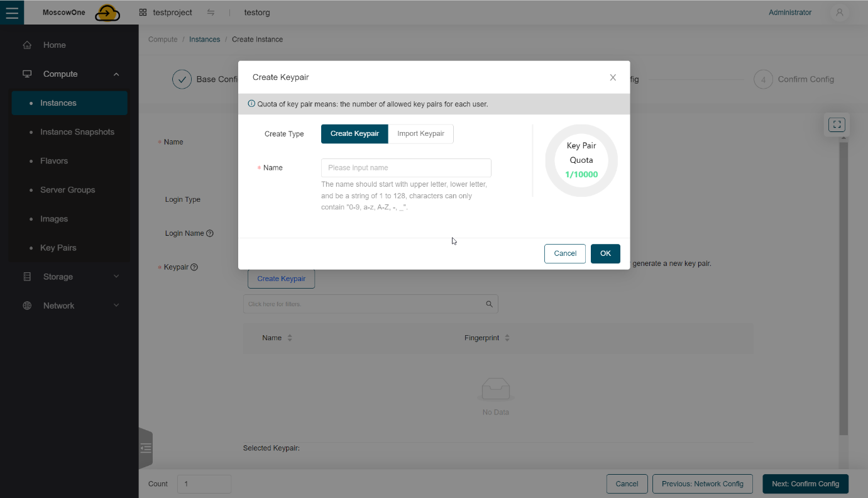The width and height of the screenshot is (868, 498).
Task: Click the Key Pair Quota progress ring
Action: 581,160
